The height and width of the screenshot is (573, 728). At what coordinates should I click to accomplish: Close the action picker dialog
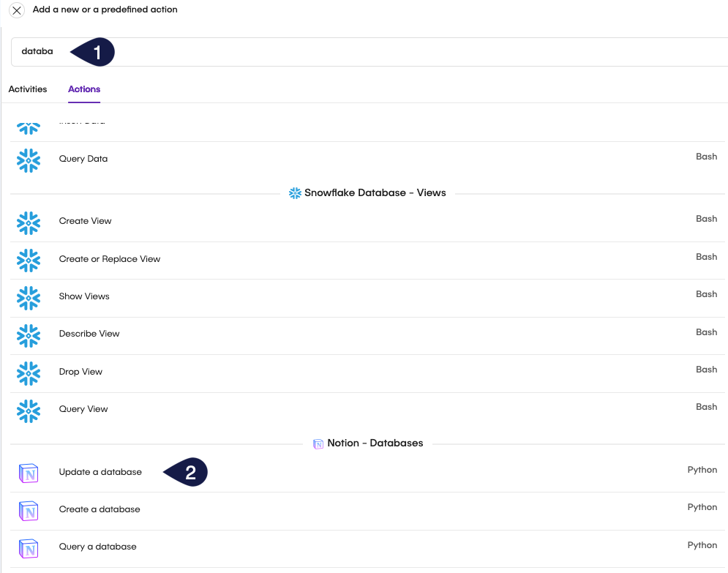pos(16,10)
